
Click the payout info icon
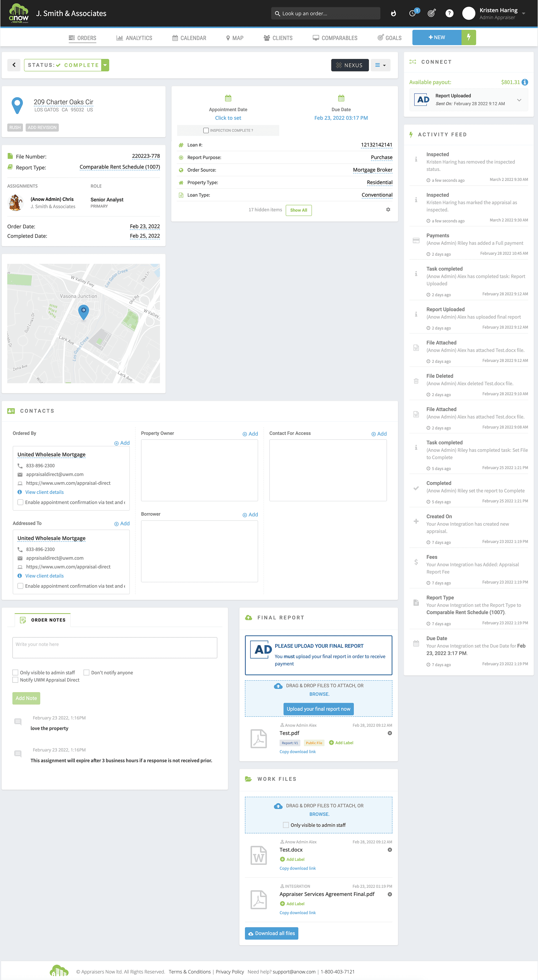click(525, 82)
